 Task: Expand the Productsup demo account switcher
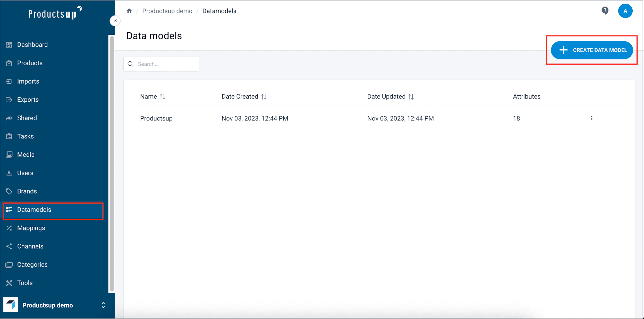click(x=103, y=305)
